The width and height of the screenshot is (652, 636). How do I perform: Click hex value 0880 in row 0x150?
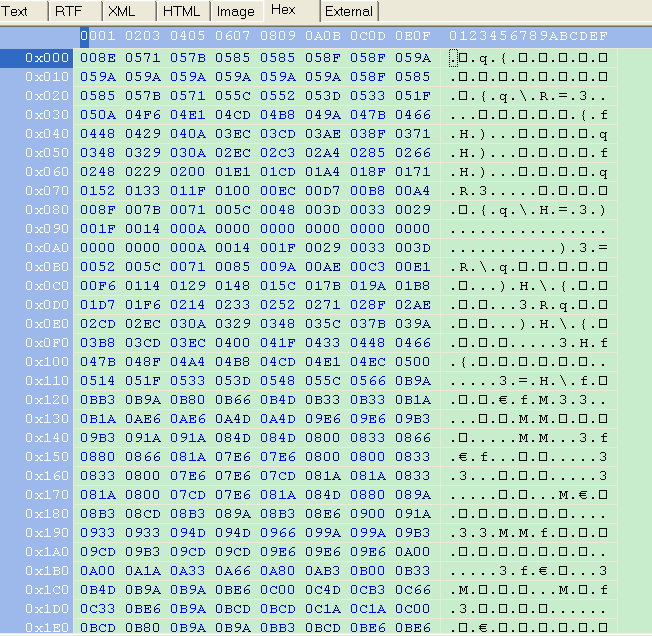tap(98, 457)
